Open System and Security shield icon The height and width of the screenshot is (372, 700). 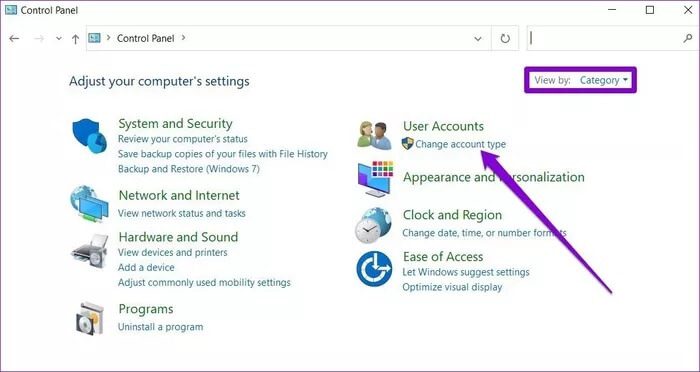pos(89,136)
